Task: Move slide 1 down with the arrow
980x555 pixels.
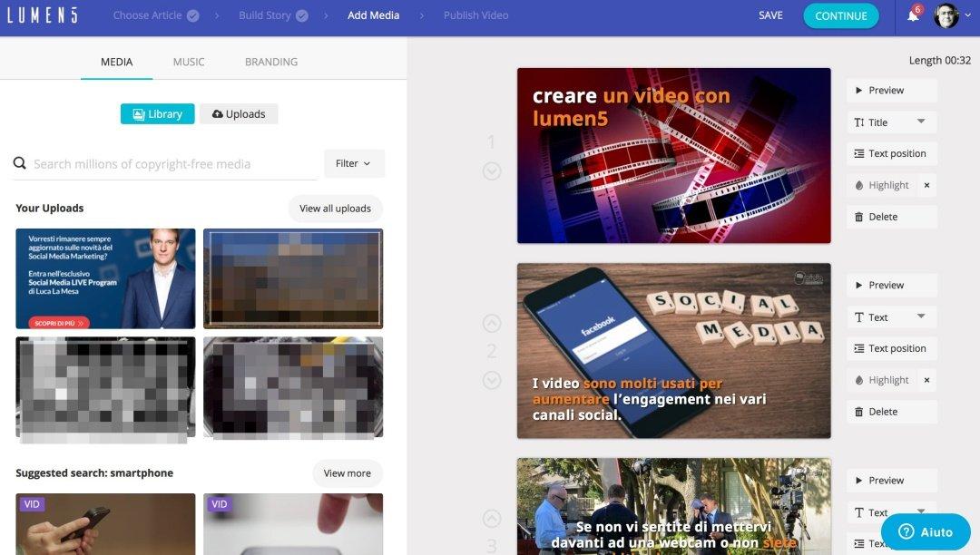Action: click(x=492, y=170)
